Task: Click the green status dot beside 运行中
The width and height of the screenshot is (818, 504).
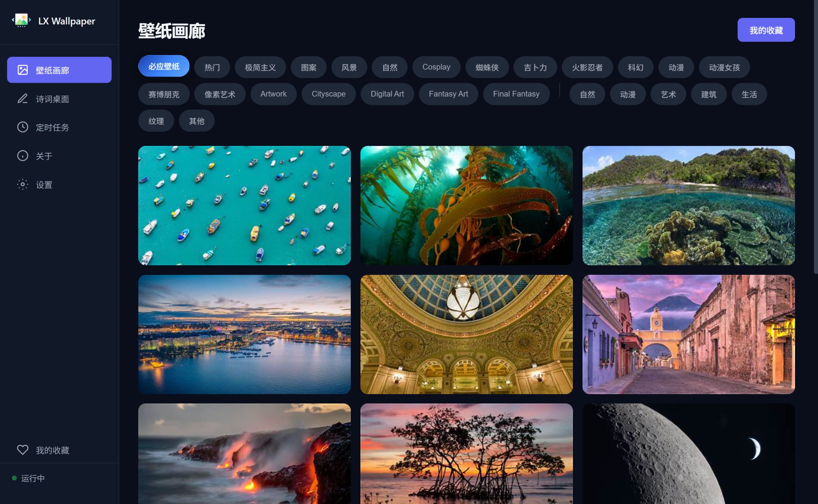Action: 14,478
